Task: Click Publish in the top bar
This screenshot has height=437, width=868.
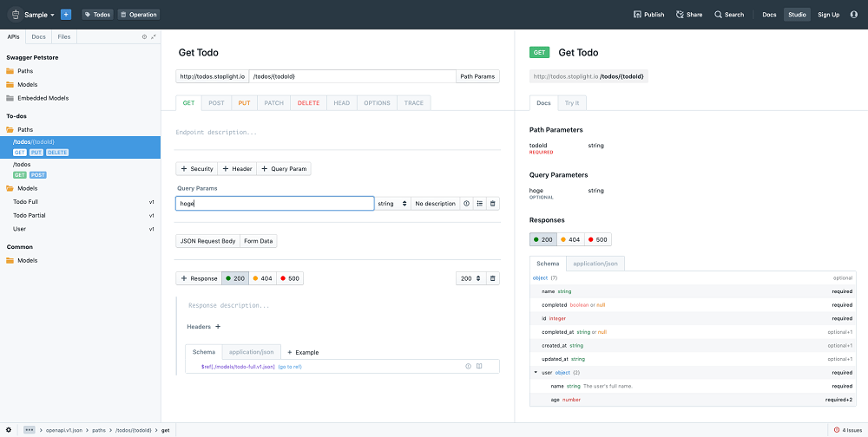Action: click(x=648, y=15)
